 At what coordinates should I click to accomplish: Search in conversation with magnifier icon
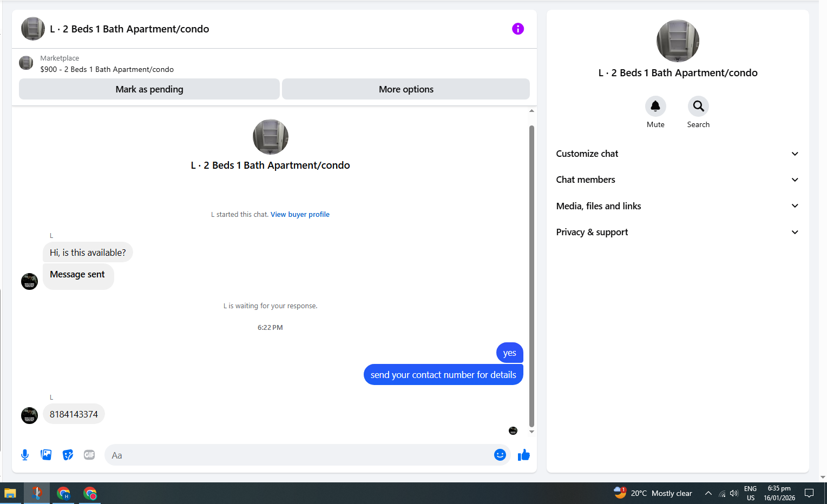(x=698, y=107)
